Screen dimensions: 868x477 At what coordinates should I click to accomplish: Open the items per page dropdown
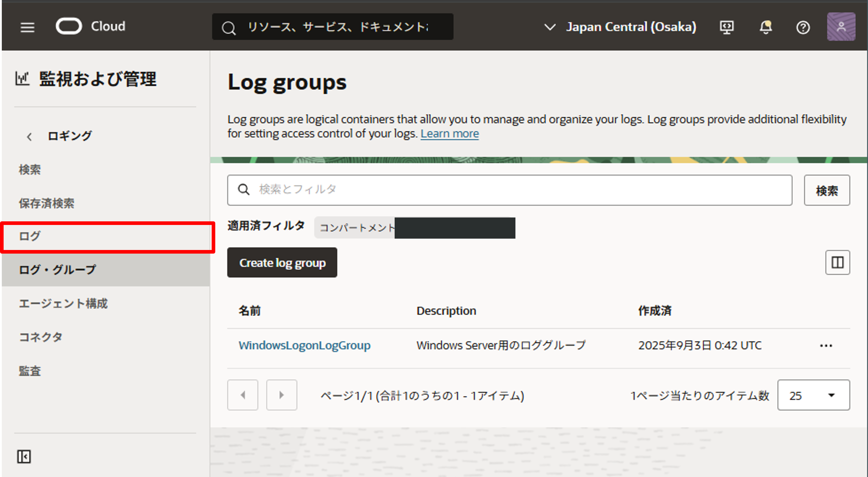coord(814,395)
